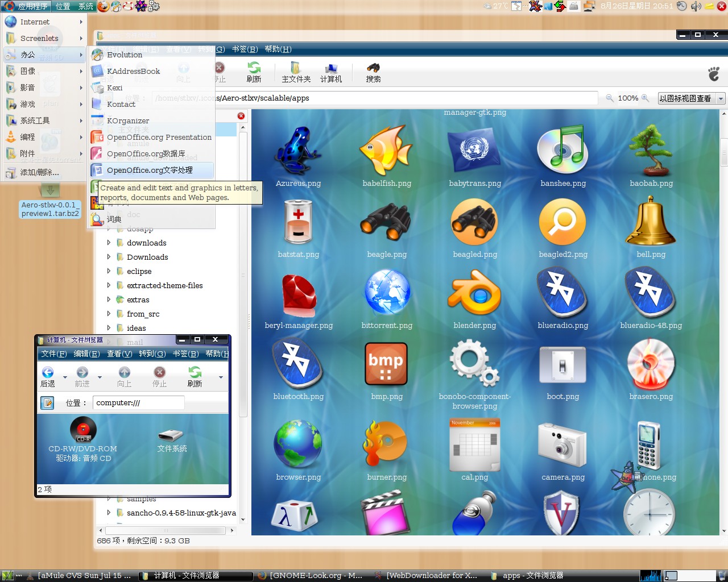The image size is (728, 582).
Task: Open 文件(F) menu in Computer window
Action: [x=54, y=354]
